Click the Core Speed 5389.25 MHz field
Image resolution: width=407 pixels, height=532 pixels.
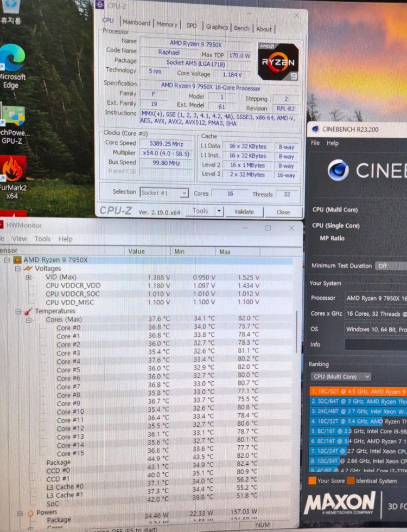point(166,144)
